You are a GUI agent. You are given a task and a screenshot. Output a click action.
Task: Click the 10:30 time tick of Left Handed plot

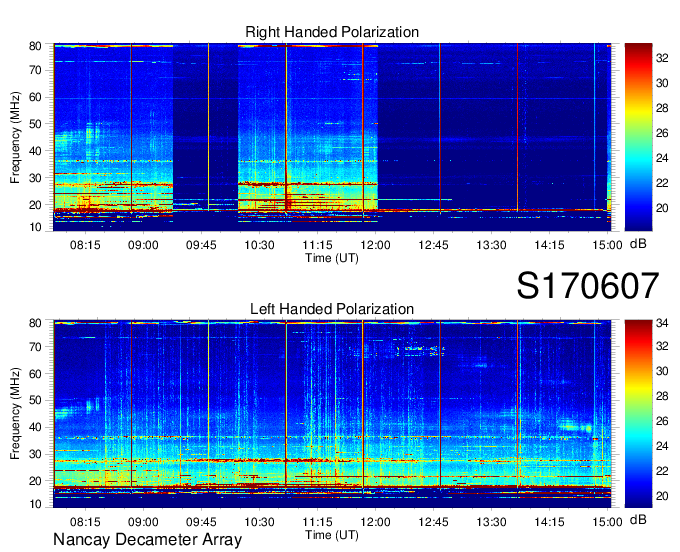(x=259, y=522)
